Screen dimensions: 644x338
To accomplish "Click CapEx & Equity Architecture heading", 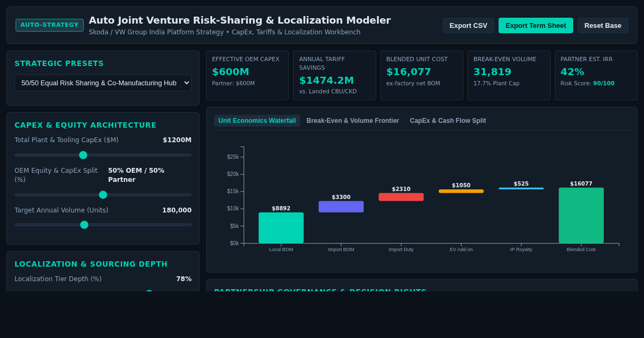I will point(85,125).
